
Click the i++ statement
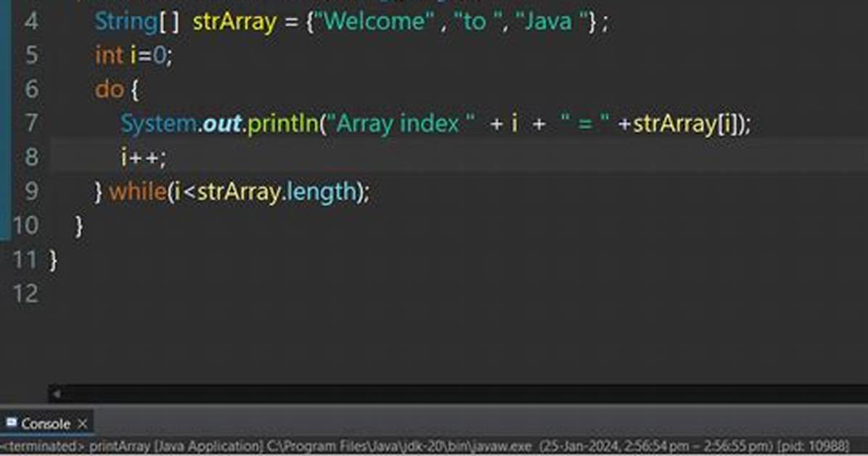(x=144, y=158)
